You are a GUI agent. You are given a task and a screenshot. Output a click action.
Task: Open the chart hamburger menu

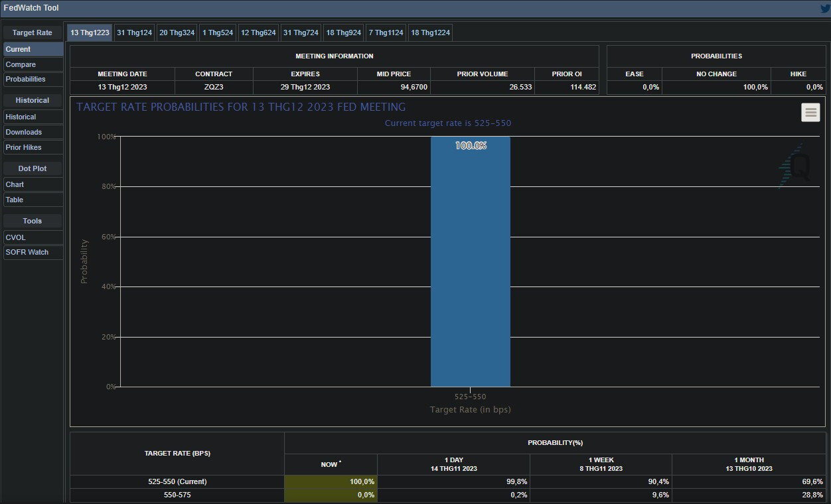[810, 113]
